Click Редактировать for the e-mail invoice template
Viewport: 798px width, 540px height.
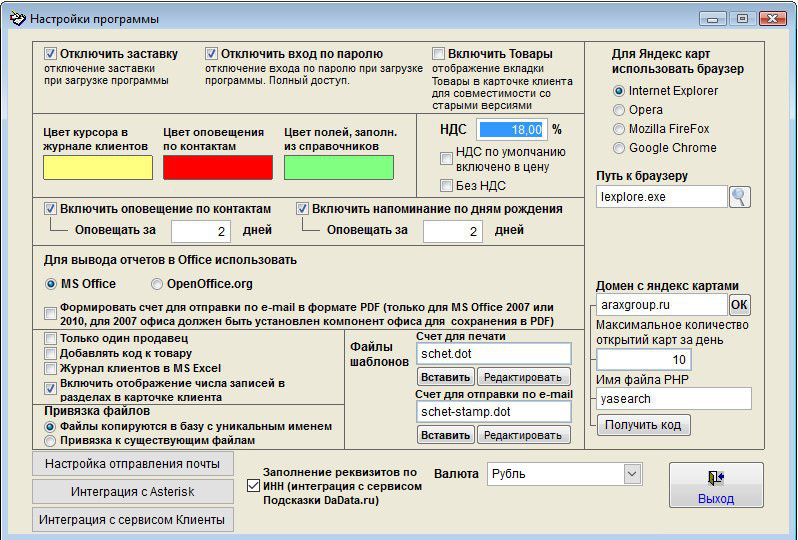pyautogui.click(x=523, y=435)
